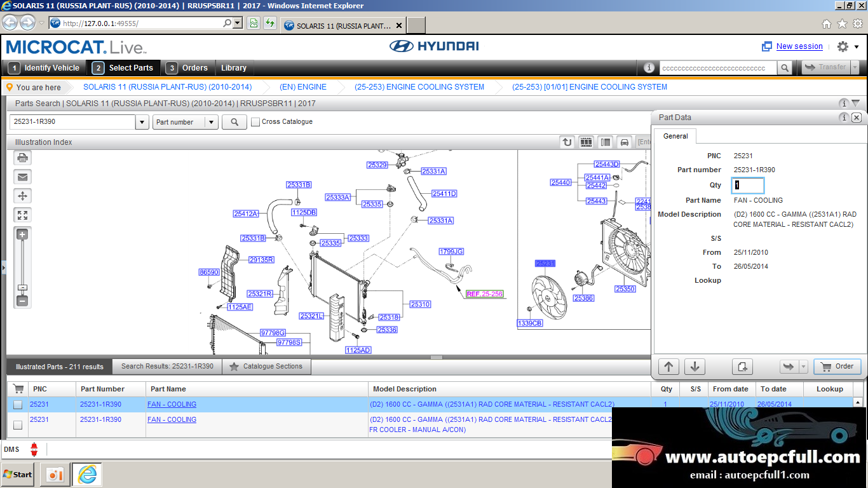This screenshot has height=488, width=868.
Task: Click SOLARIS 11 breadcrumb link
Action: [x=167, y=87]
